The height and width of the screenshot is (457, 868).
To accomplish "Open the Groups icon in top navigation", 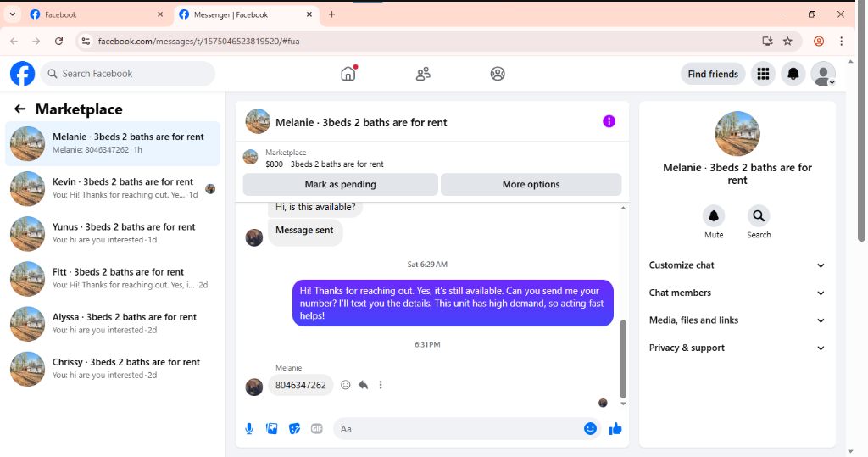I will (x=498, y=74).
